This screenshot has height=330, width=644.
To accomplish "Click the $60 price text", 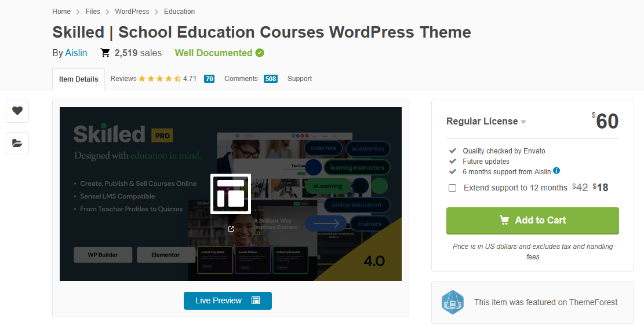I will (605, 121).
